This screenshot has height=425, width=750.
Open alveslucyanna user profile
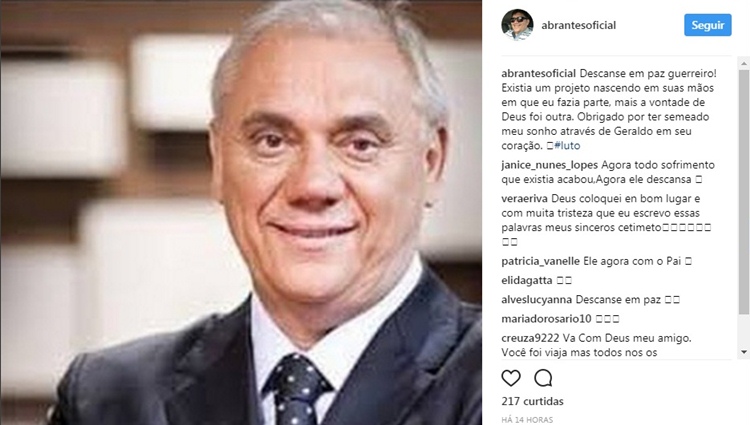(x=536, y=300)
